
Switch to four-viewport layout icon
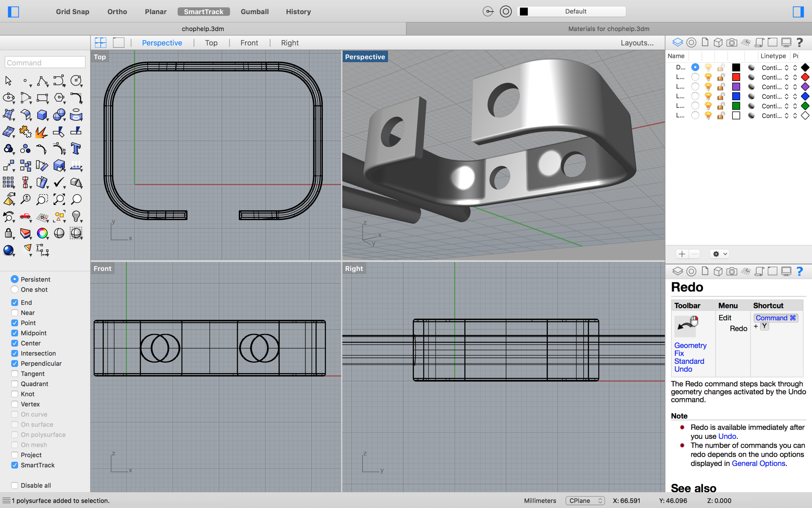click(101, 43)
